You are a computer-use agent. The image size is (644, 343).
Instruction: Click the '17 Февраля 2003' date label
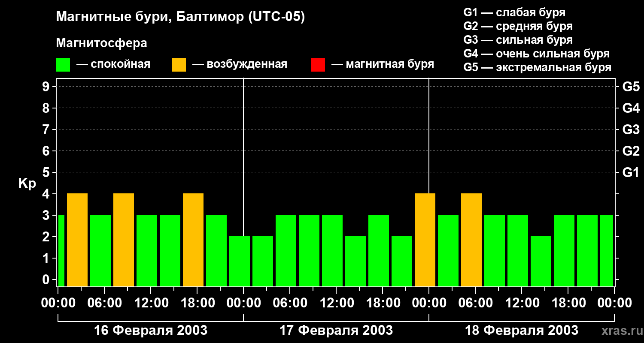tap(336, 331)
